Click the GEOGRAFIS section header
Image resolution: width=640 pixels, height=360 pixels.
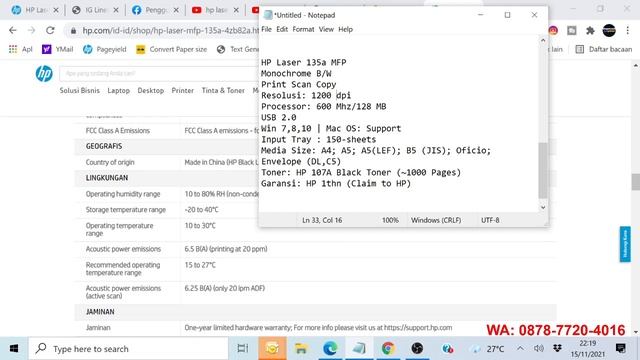coord(104,146)
